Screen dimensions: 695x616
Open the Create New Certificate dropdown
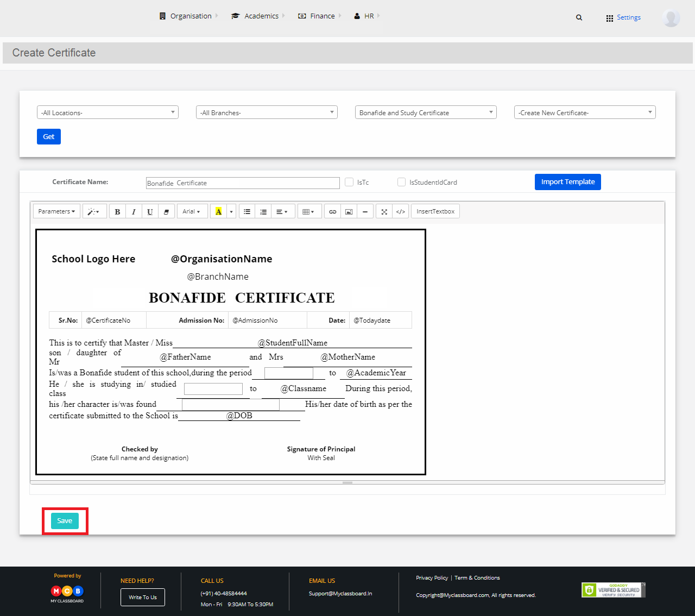tap(585, 112)
